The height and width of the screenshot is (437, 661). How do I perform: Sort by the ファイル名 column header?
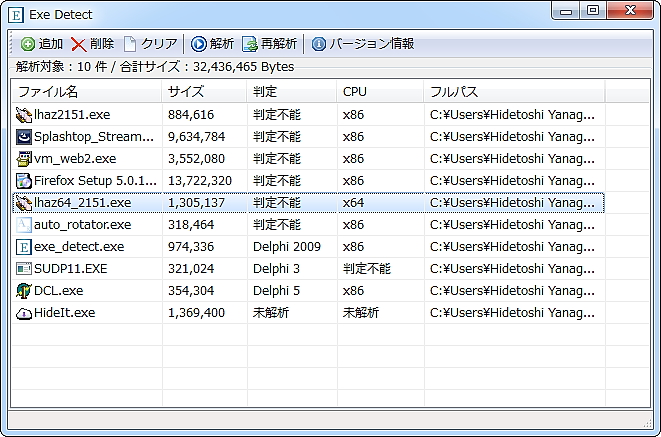click(x=86, y=91)
